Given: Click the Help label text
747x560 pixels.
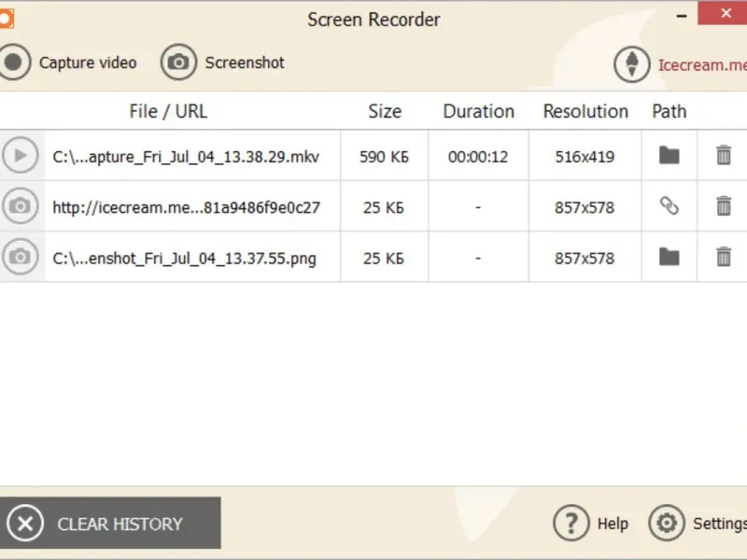Looking at the screenshot, I should [613, 524].
